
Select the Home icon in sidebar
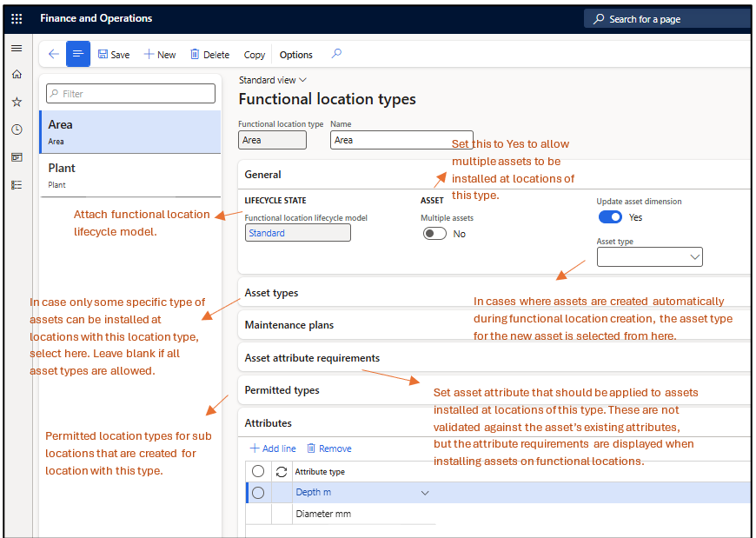pyautogui.click(x=16, y=75)
